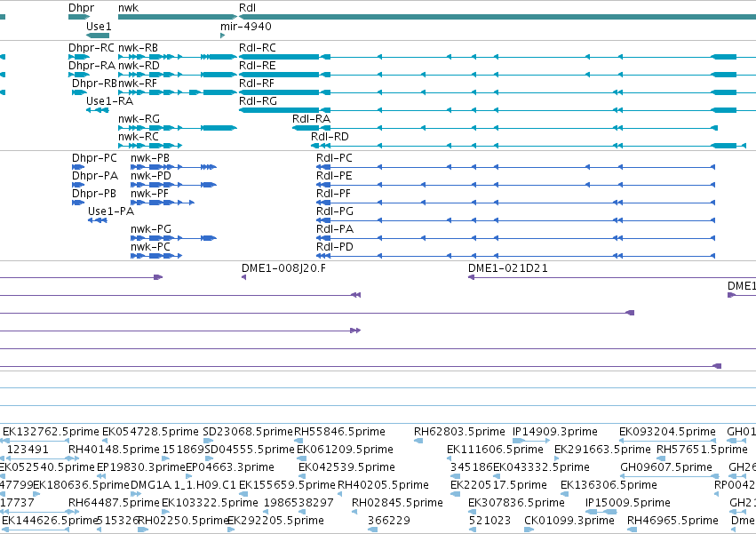
Task: Choose polypeptide Rdl-PF
Action: pos(334,194)
